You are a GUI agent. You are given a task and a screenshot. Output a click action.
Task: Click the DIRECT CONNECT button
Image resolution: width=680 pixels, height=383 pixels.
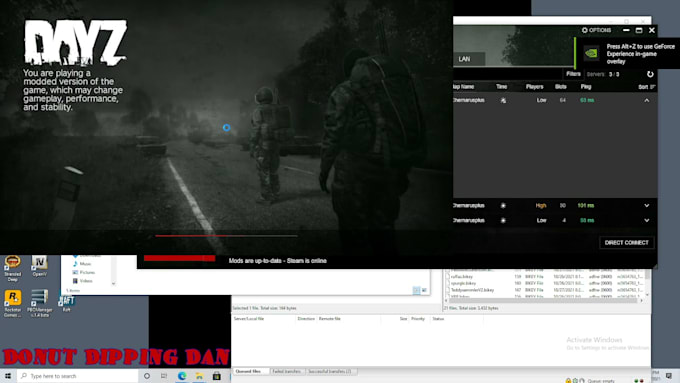(x=626, y=243)
